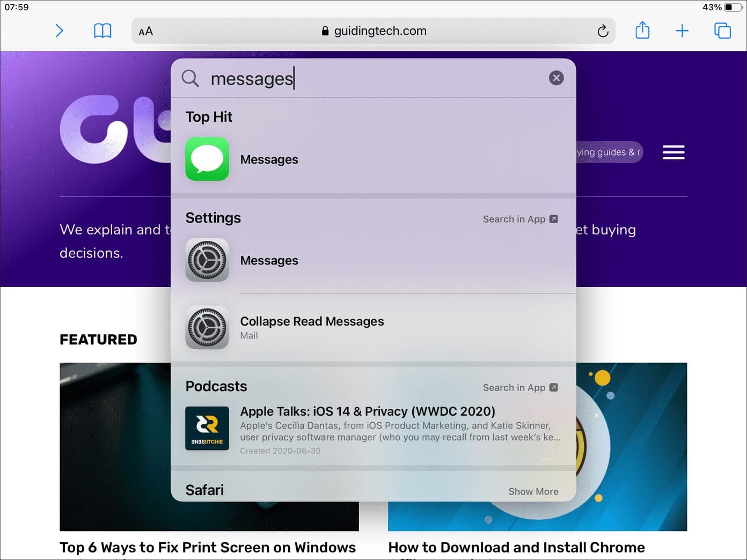The width and height of the screenshot is (747, 560).
Task: Open the Messages Top Hit result
Action: (x=373, y=159)
